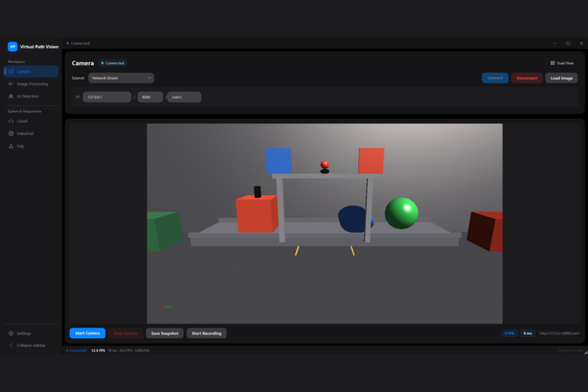588x392 pixels.
Task: Click the red Disconnect button
Action: [527, 78]
